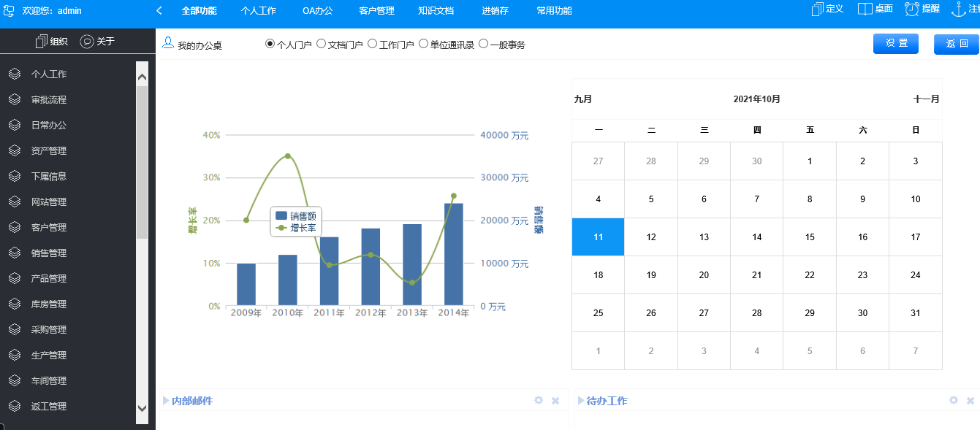This screenshot has height=430, width=980.
Task: Collapse the 内部邮件 panel triangle
Action: click(166, 401)
